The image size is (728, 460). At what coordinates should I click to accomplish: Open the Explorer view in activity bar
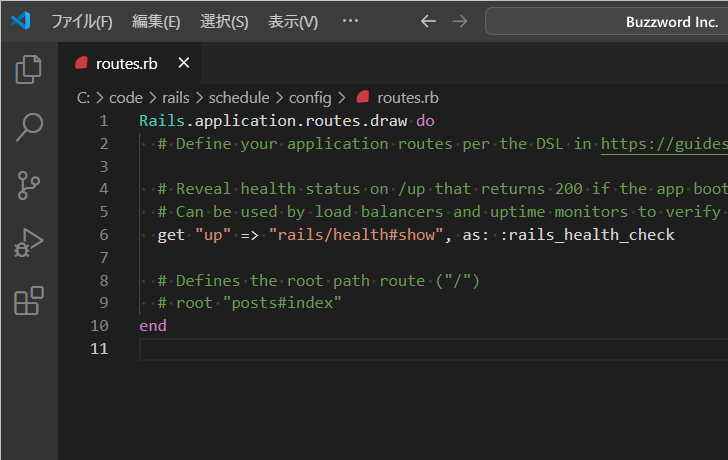click(x=29, y=70)
